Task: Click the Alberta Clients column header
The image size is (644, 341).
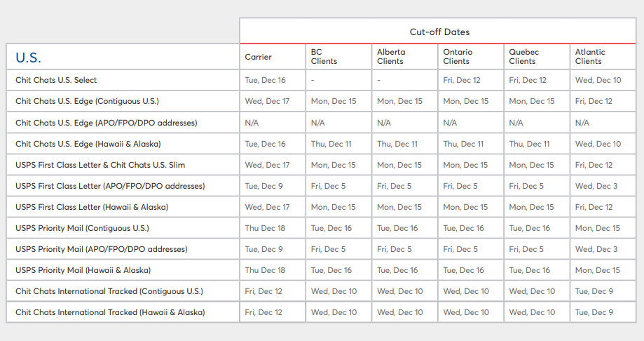Action: (391, 57)
